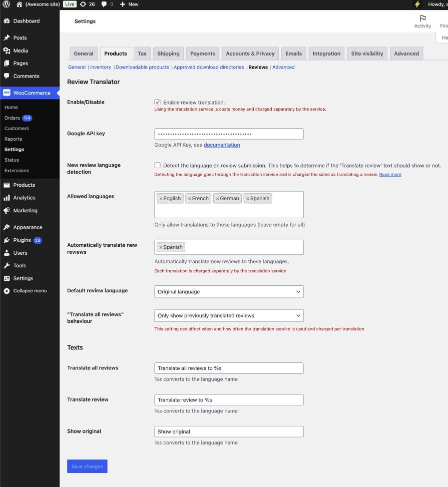This screenshot has height=487, width=448.
Task: Go to Downloadable products subsection
Action: (142, 67)
